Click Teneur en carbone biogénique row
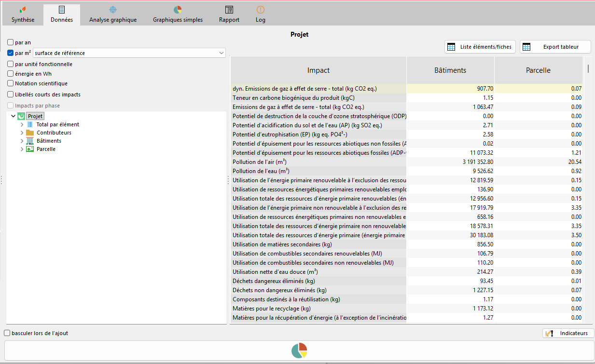Viewport: 595px width, 364px height. (406, 98)
